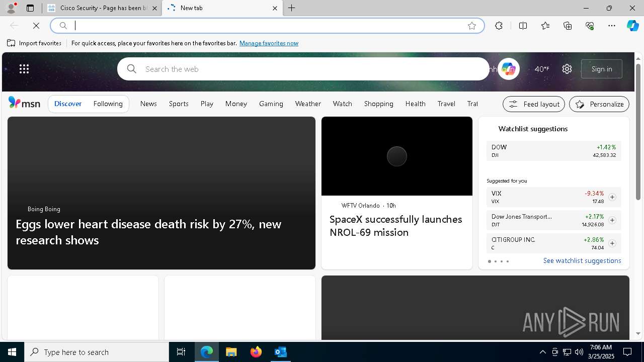This screenshot has height=362, width=644.
Task: Open the Windows Start menu
Action: pos(12,352)
